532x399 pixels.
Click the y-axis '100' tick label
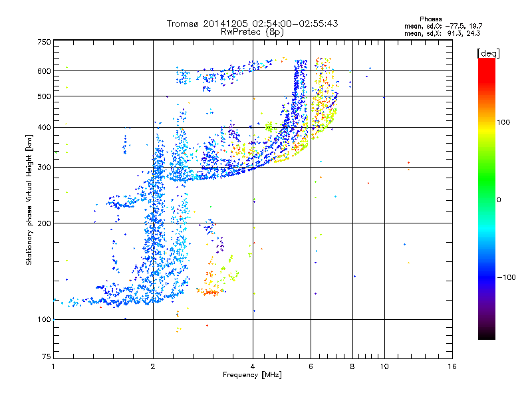44,320
